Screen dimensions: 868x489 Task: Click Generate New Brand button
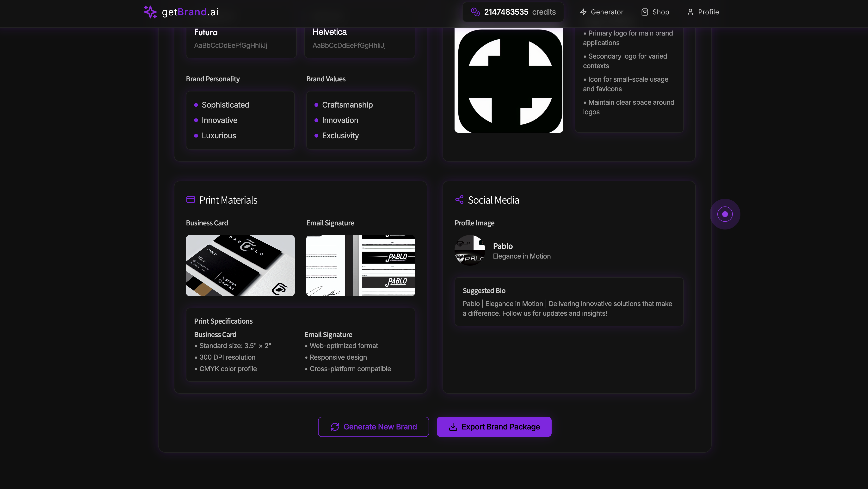click(x=373, y=427)
